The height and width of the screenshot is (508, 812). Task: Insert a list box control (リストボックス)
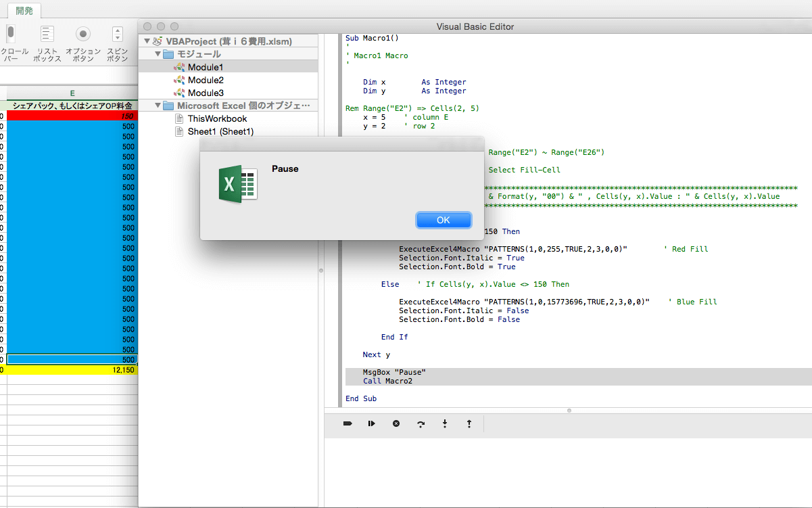tap(47, 34)
